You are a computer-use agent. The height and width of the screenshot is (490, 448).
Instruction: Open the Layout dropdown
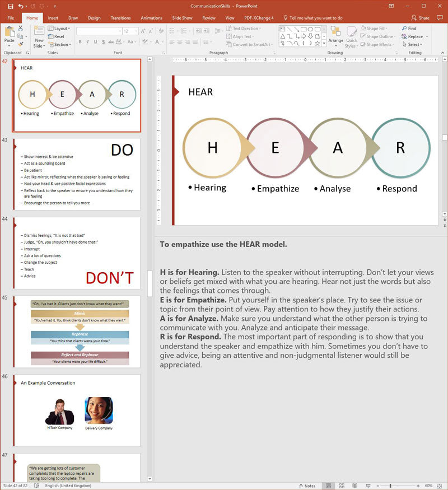pos(59,29)
